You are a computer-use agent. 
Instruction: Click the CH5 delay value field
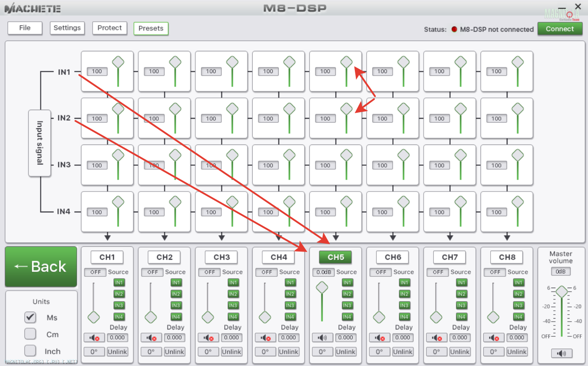[346, 338]
